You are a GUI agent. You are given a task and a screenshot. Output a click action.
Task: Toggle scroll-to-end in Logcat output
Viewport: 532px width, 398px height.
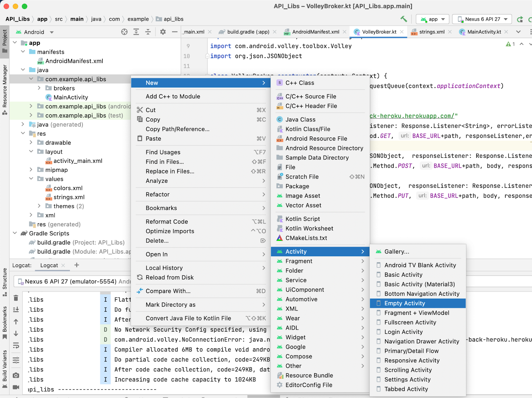16,310
